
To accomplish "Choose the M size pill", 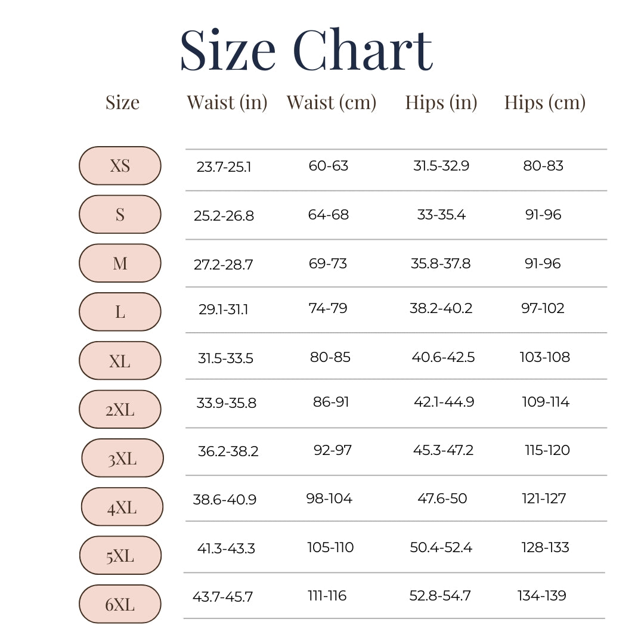I will pos(120,263).
